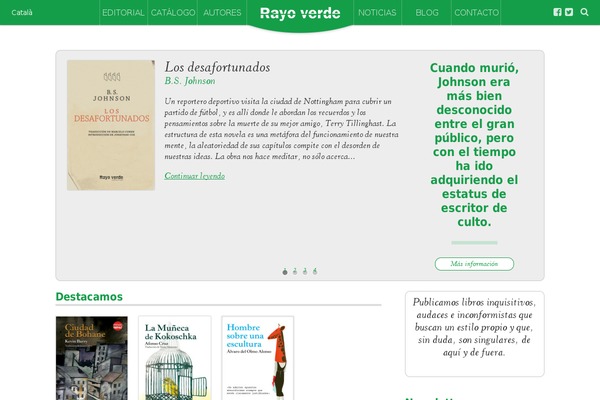Select slide 1 pagination dot
The image size is (600, 400).
285,271
